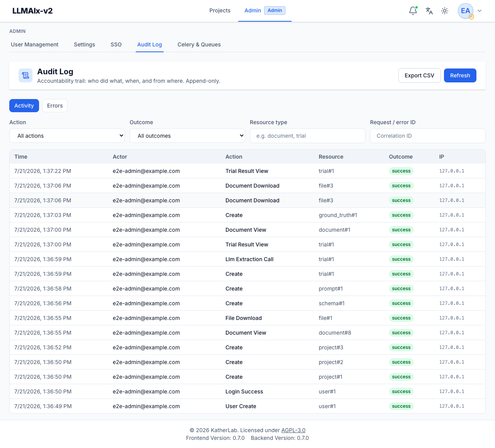Open the All actions dropdown
Viewport: 495px width, 448px height.
tap(67, 136)
